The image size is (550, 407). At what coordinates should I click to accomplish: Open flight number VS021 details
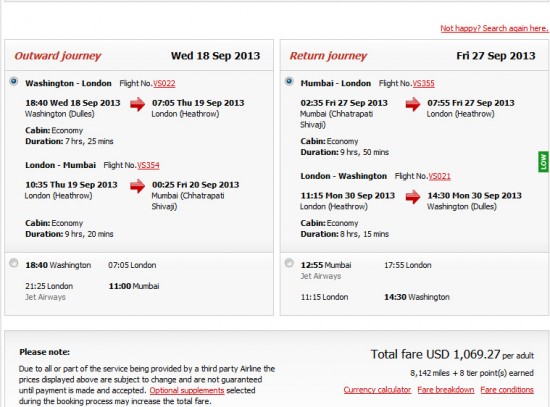(x=439, y=176)
